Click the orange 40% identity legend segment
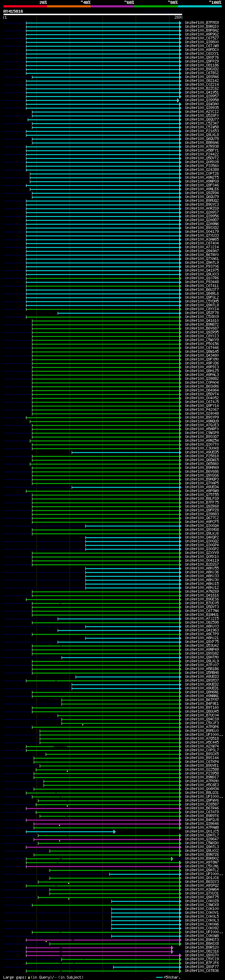The width and height of the screenshot is (225, 980). coord(69,6)
